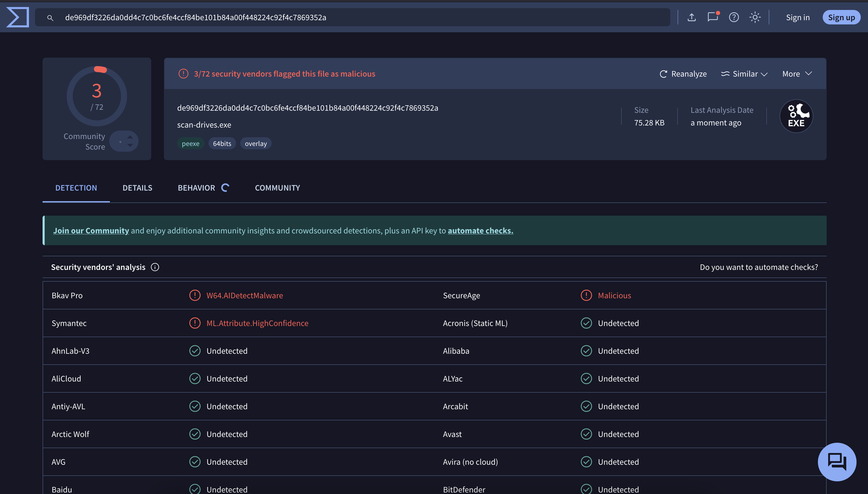Click the peexe tag

pos(190,144)
